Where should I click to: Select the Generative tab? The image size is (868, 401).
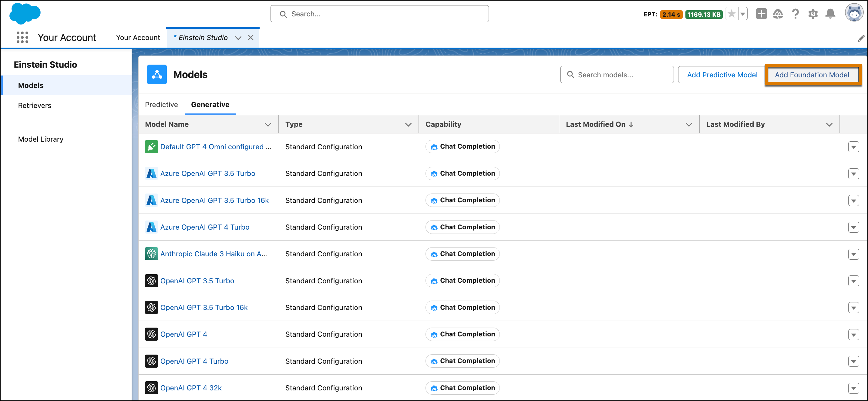coord(210,104)
